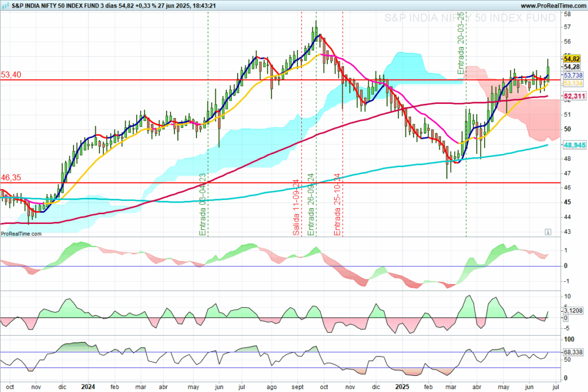Click the RSI value 68,338
The height and width of the screenshot is (392, 588).
coord(574,352)
